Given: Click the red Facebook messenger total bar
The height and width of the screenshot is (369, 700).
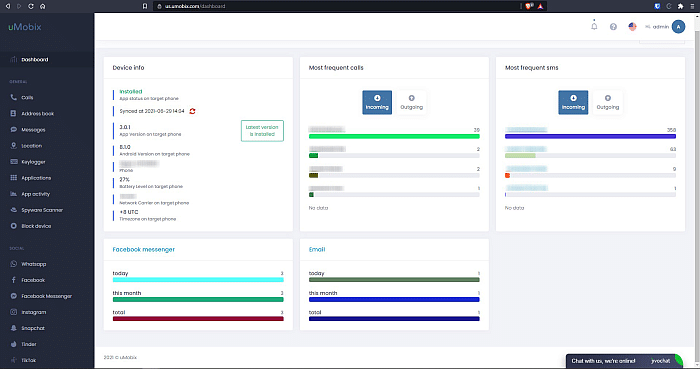Looking at the screenshot, I should pyautogui.click(x=198, y=319).
